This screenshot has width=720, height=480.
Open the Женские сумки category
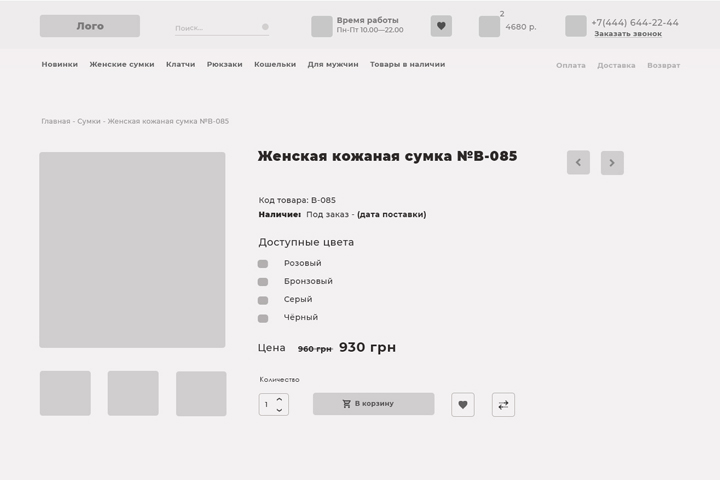(x=122, y=64)
